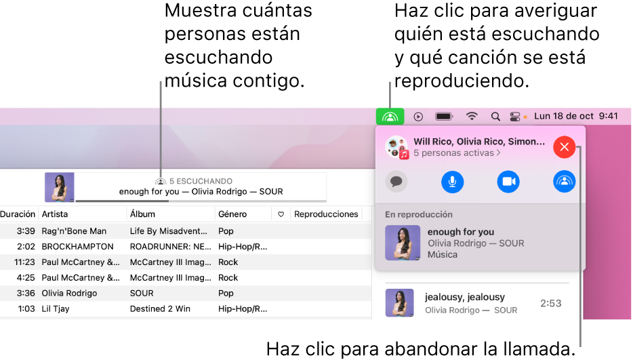Viewport: 633px width, 364px height.
Task: Click Destined 2 Win album cell
Action: pyautogui.click(x=160, y=308)
